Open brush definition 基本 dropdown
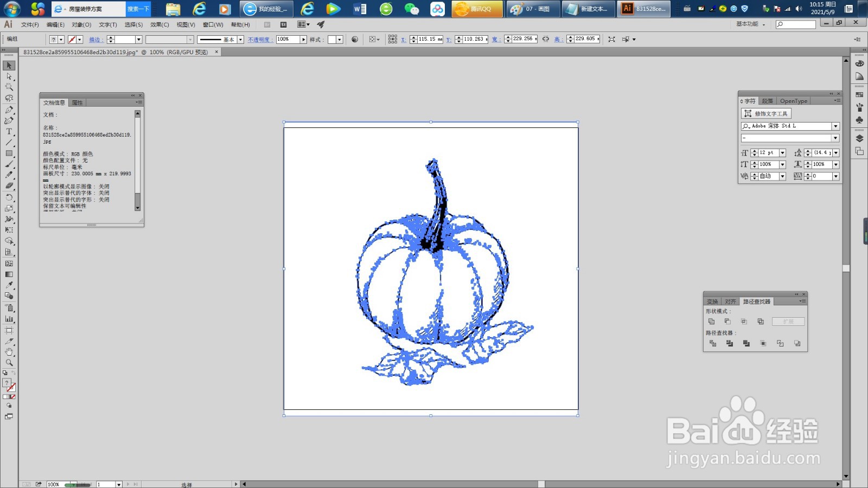This screenshot has height=488, width=868. point(240,40)
